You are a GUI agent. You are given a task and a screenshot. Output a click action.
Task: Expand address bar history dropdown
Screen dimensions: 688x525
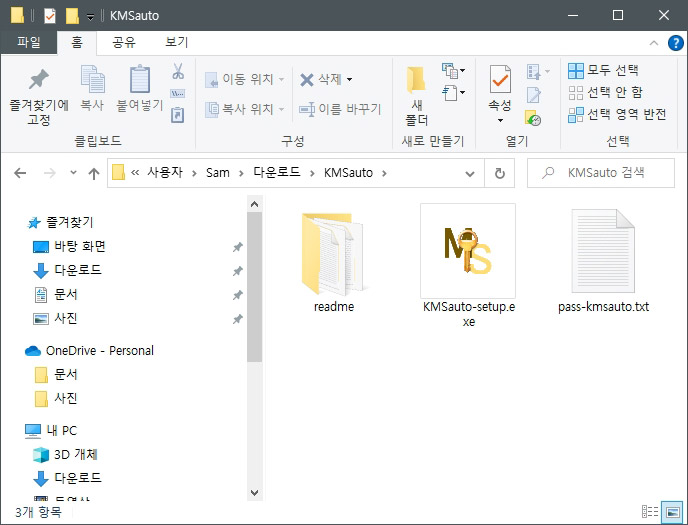coord(470,174)
